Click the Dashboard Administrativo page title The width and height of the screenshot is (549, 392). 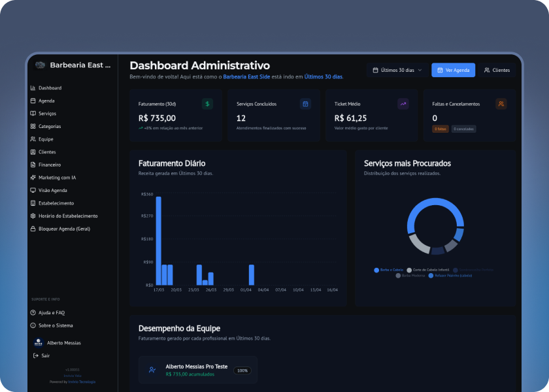point(200,65)
